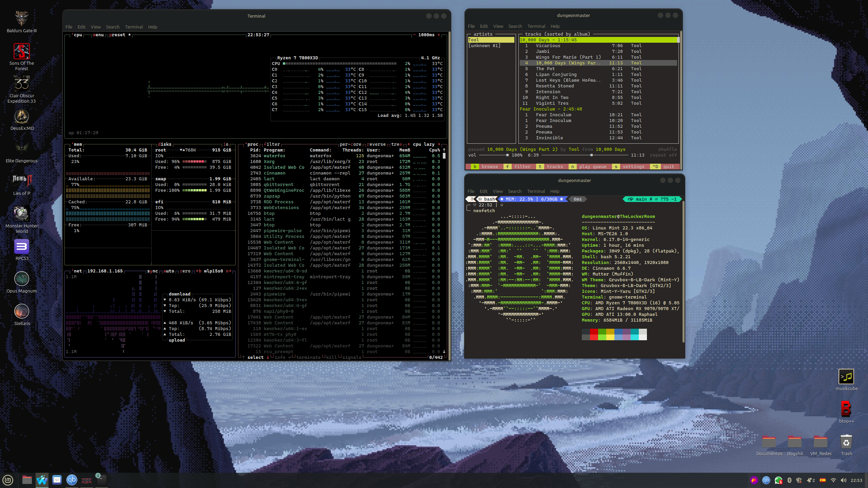The image size is (868, 488).
Task: Open Linux Mint start menu
Action: pos(8,480)
